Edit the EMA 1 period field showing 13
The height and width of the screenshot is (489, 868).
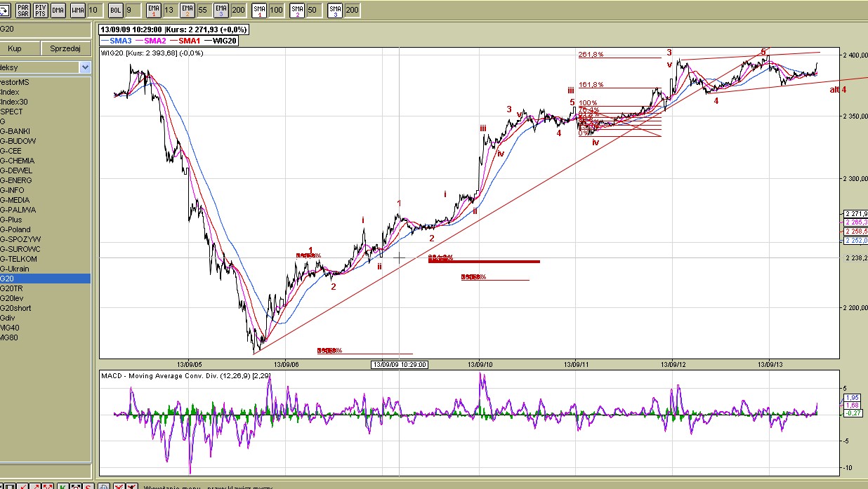coord(169,10)
